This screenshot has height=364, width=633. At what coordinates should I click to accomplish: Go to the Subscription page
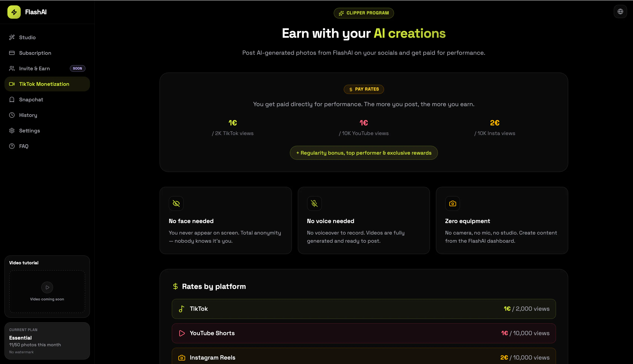tap(47, 53)
